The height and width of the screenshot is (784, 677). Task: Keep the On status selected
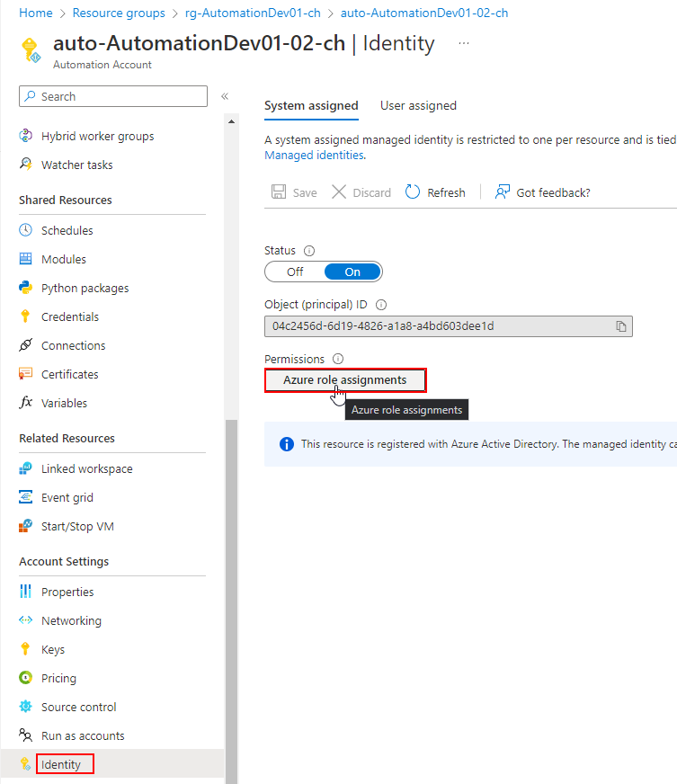pyautogui.click(x=352, y=272)
